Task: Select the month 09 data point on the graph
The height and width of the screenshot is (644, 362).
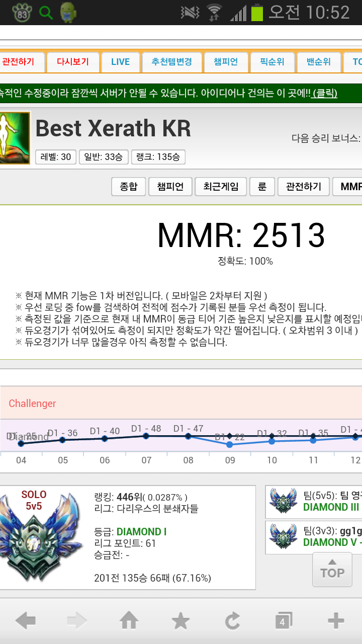Action: [x=230, y=444]
